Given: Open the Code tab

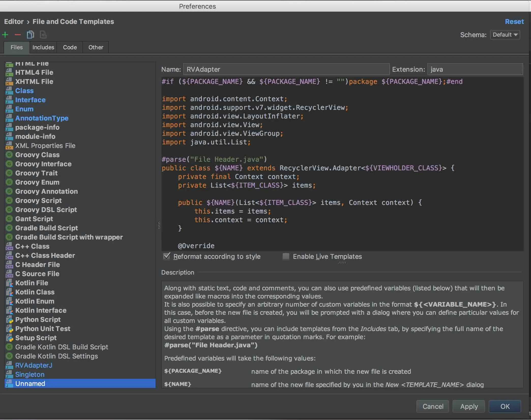Looking at the screenshot, I should (70, 47).
